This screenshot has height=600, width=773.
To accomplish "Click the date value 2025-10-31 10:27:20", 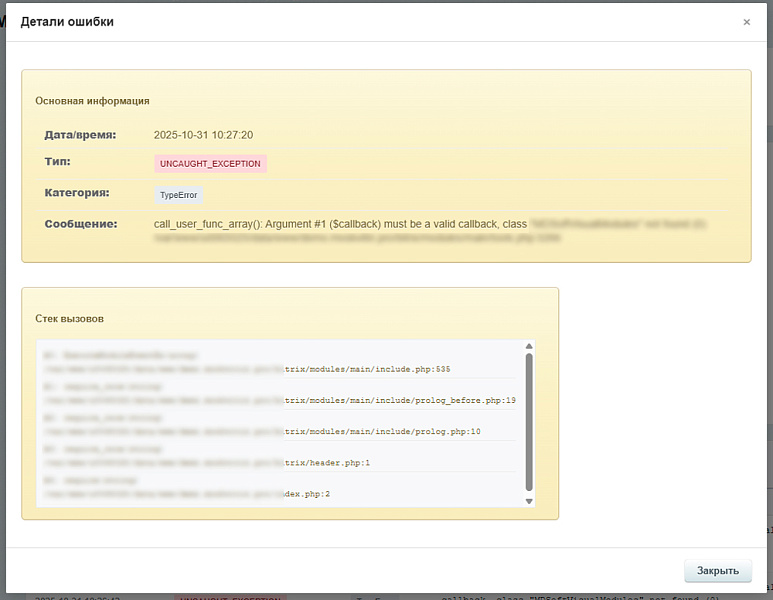I will (x=203, y=135).
